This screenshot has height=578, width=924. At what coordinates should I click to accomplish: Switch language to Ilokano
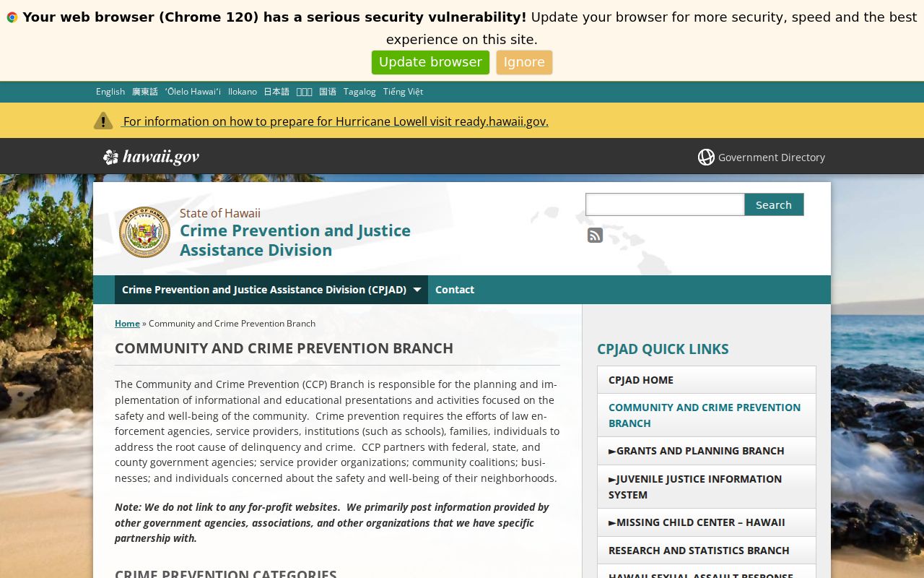click(x=243, y=92)
